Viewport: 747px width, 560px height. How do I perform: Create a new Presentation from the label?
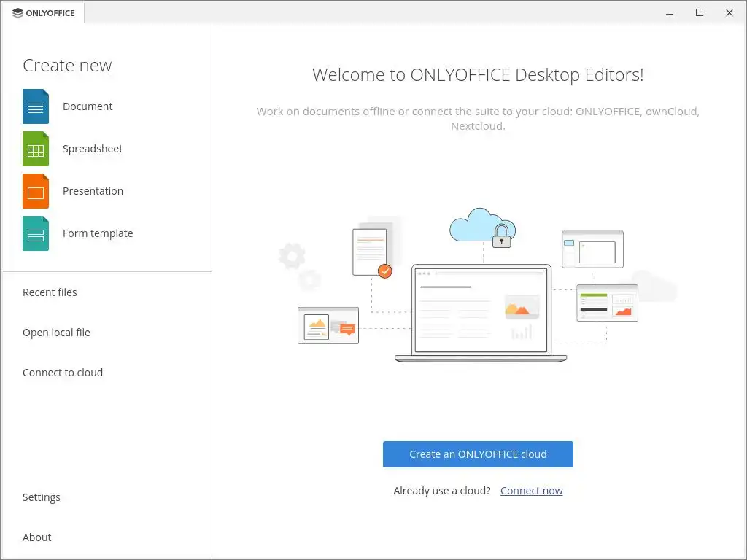93,191
